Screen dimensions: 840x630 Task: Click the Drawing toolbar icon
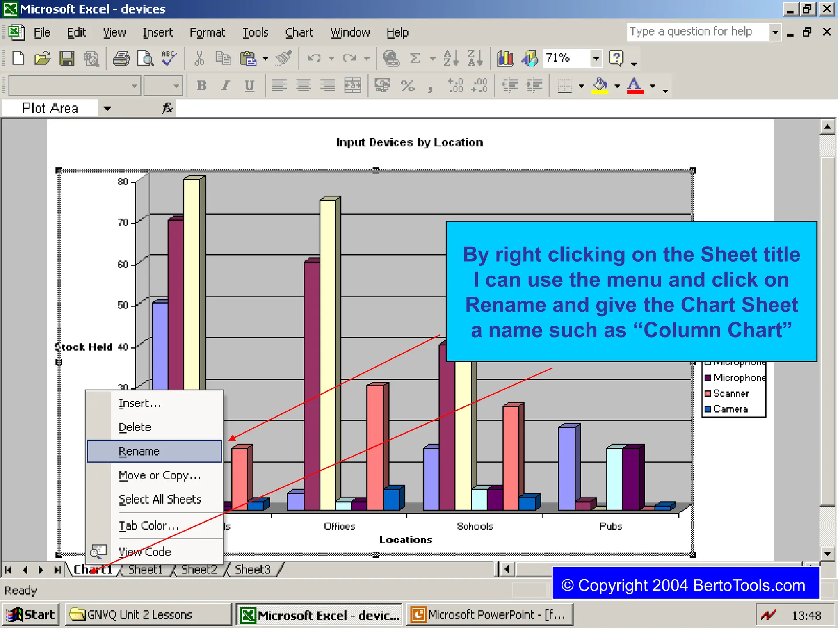coord(530,59)
